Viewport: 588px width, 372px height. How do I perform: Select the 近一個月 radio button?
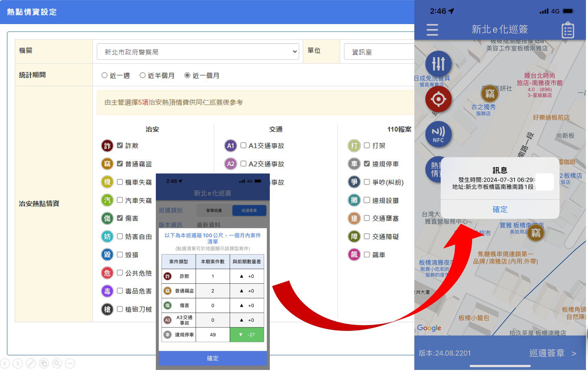[x=187, y=75]
